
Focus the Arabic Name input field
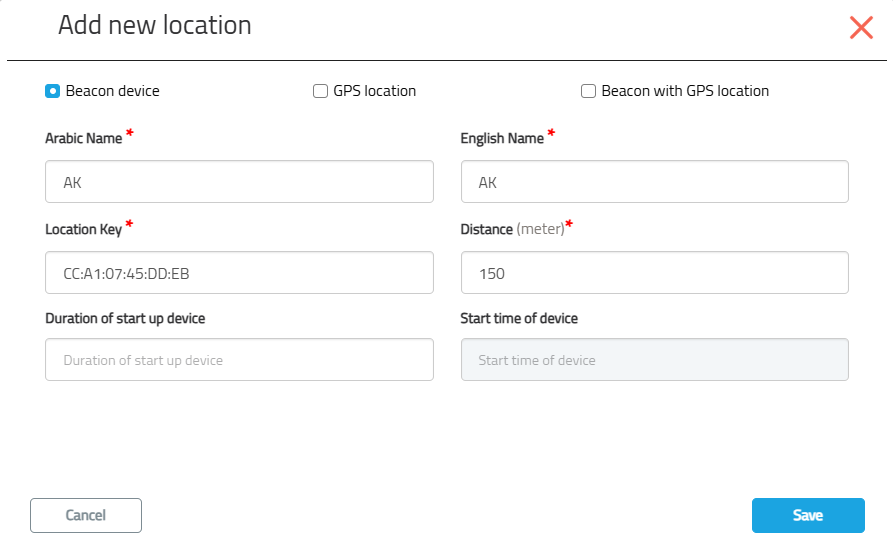[239, 182]
